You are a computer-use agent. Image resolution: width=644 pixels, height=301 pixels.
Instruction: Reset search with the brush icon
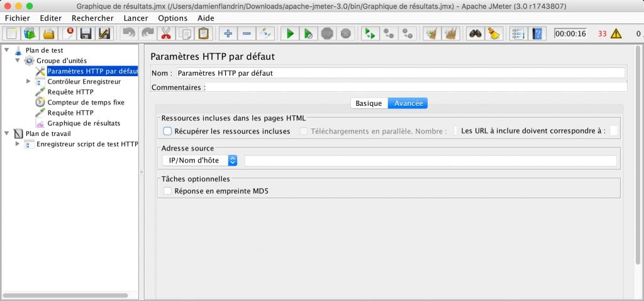(494, 33)
